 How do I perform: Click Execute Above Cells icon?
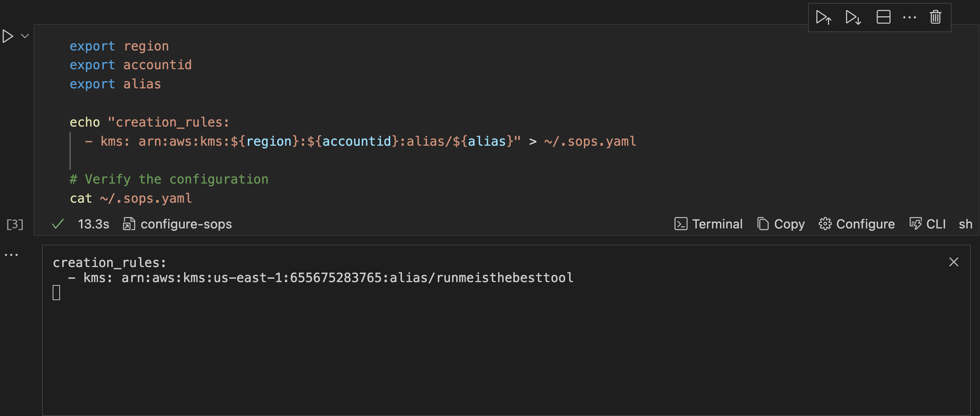coord(823,18)
